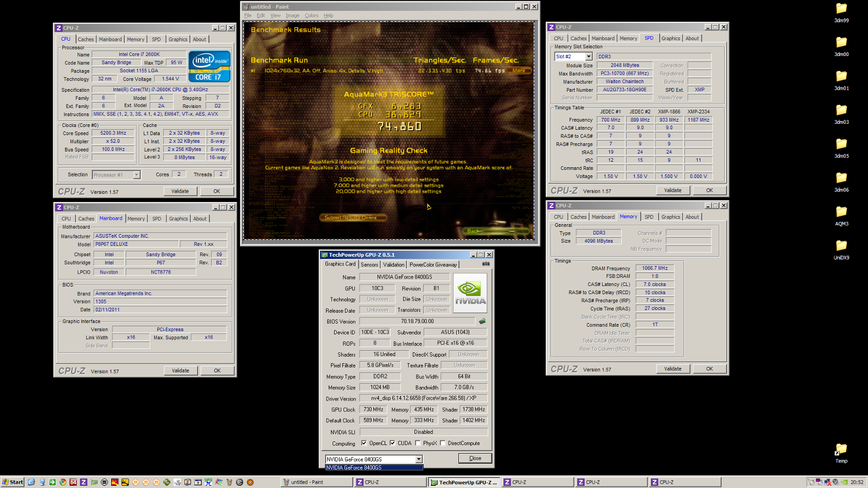Open the Paint Image menu
The image size is (868, 488).
tap(293, 16)
